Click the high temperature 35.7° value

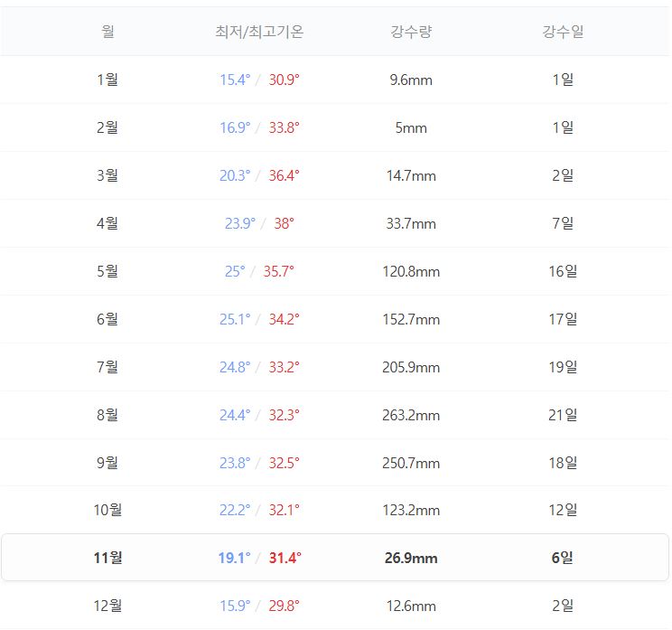[278, 272]
